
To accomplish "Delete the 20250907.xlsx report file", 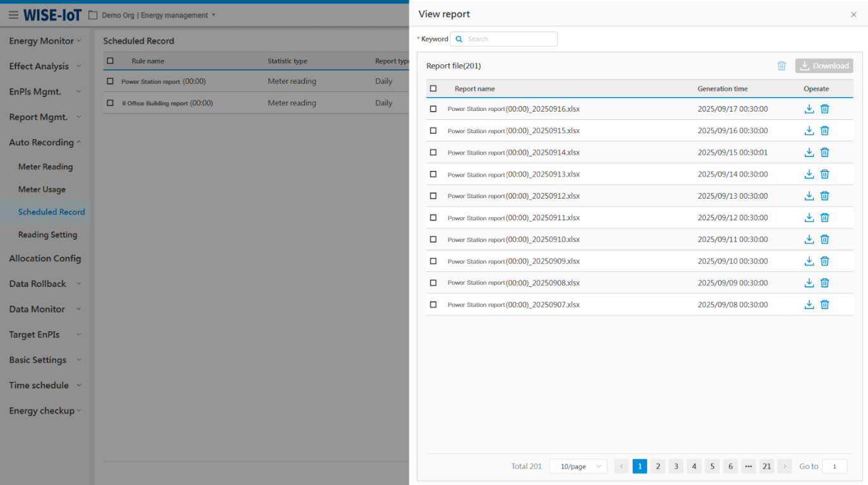I will pyautogui.click(x=824, y=305).
